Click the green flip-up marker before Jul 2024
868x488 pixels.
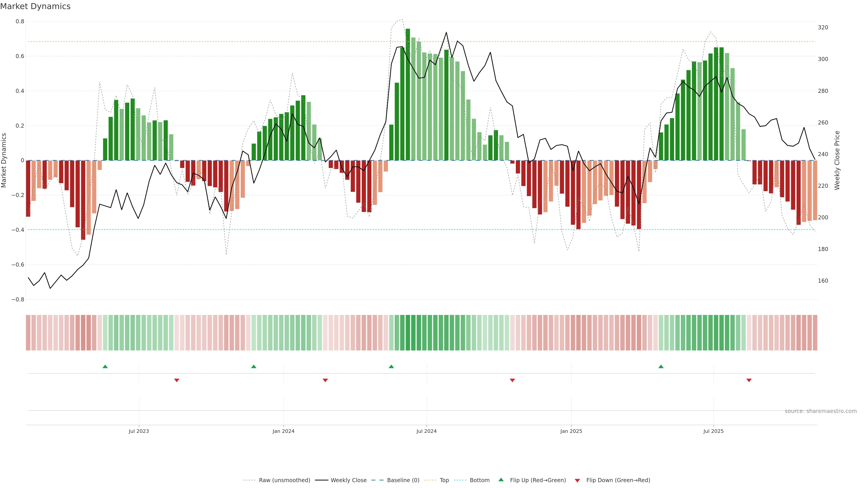(x=391, y=366)
